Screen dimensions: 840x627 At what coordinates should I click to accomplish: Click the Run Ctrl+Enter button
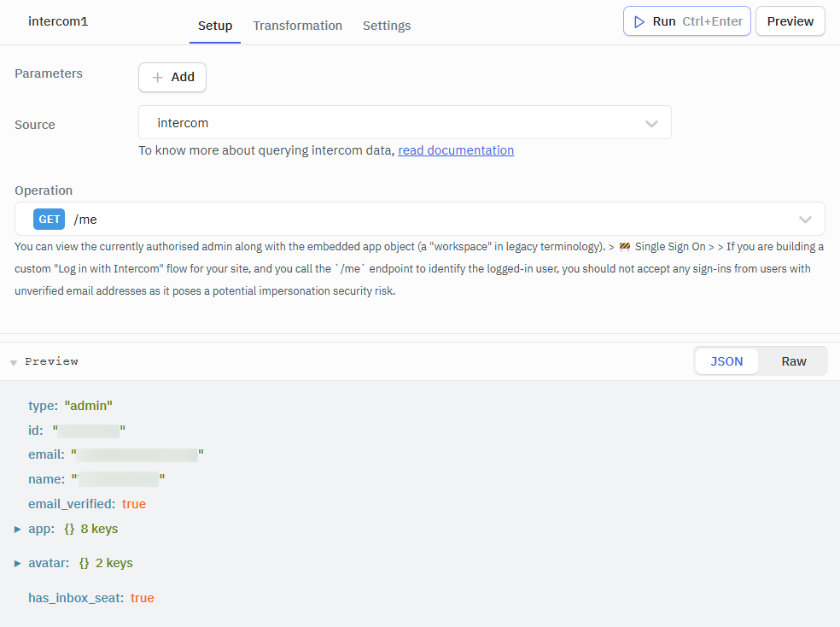[x=687, y=21]
